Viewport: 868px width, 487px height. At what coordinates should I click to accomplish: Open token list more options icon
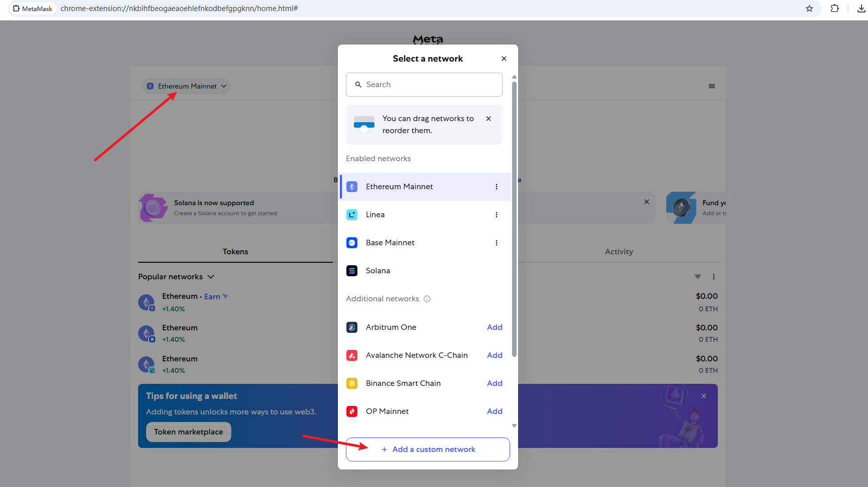pyautogui.click(x=714, y=277)
